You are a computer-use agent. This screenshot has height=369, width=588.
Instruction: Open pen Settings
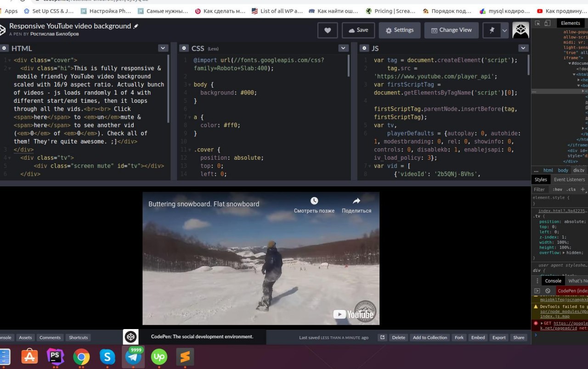coord(400,30)
